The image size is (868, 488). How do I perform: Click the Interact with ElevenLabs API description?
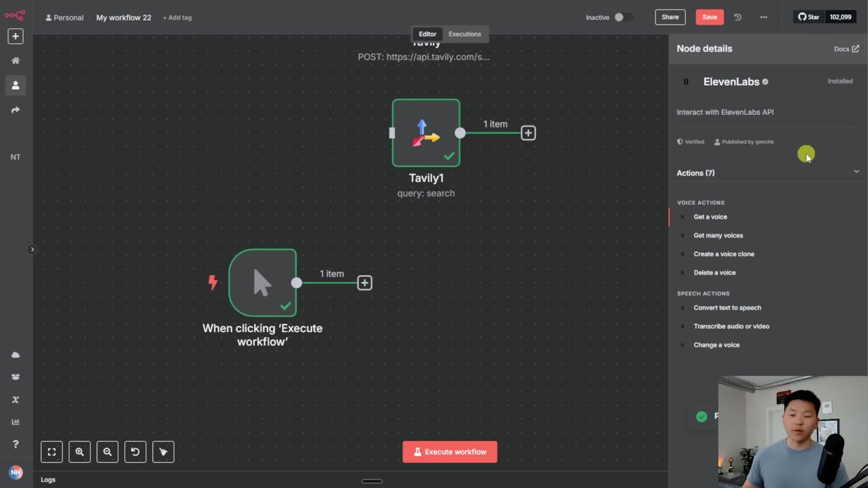pyautogui.click(x=725, y=112)
